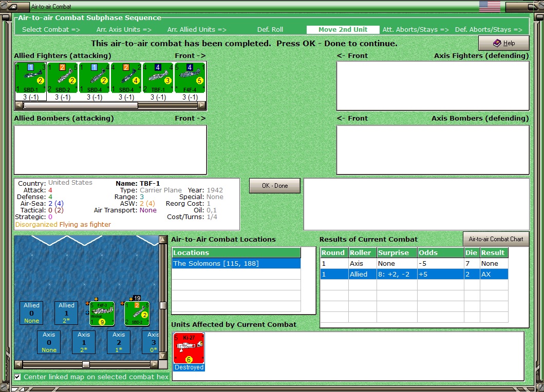Click the map left scroll arrow
The width and height of the screenshot is (544, 392).
coord(18,364)
